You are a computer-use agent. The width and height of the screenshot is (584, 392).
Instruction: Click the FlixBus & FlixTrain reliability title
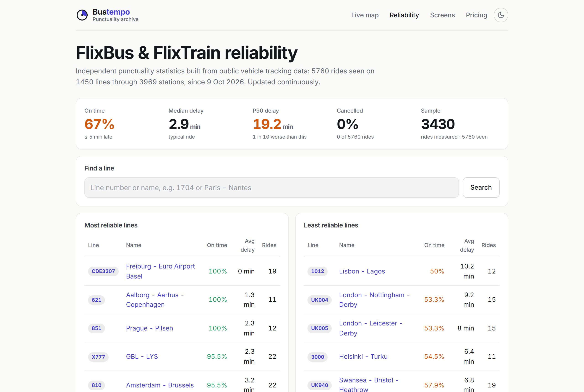(x=187, y=53)
